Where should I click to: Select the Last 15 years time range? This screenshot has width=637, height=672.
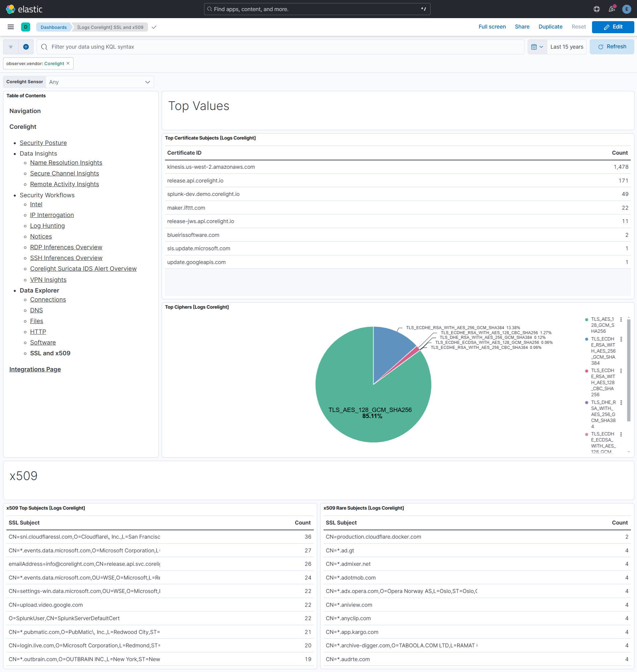567,47
